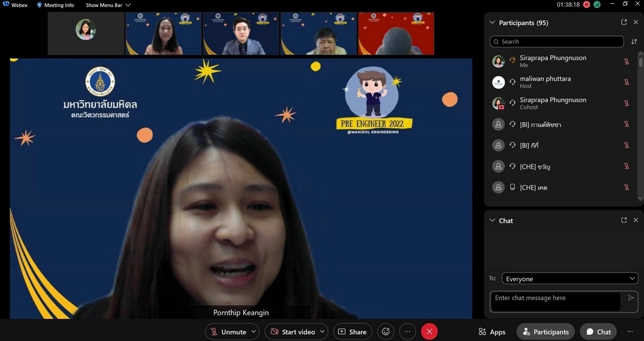Image resolution: width=644 pixels, height=341 pixels.
Task: Sort the participants list
Action: (x=634, y=42)
